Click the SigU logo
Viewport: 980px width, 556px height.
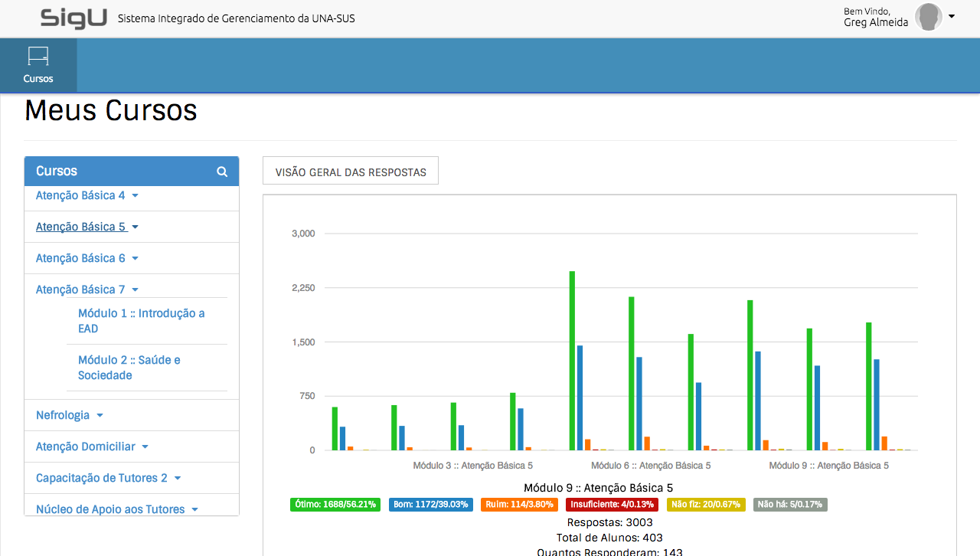point(74,17)
